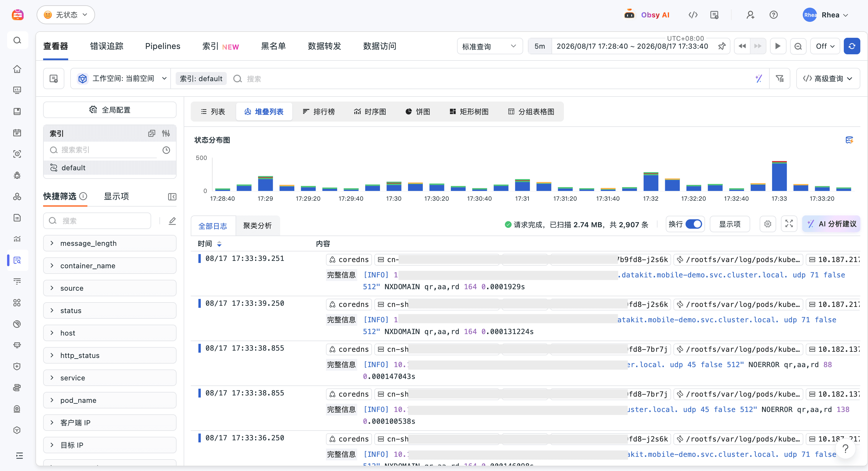Refresh the log query results
Image resolution: width=868 pixels, height=471 pixels.
coord(851,46)
